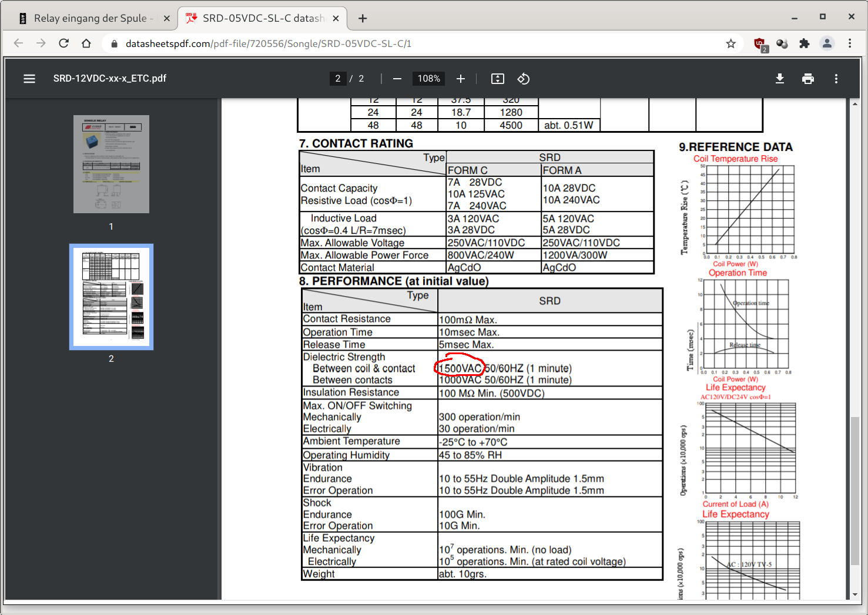
Task: Open the Extensions puzzle piece menu
Action: pos(805,43)
